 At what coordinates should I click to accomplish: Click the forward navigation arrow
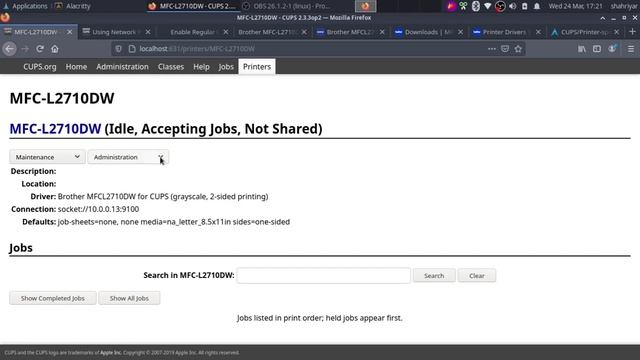tap(25, 49)
